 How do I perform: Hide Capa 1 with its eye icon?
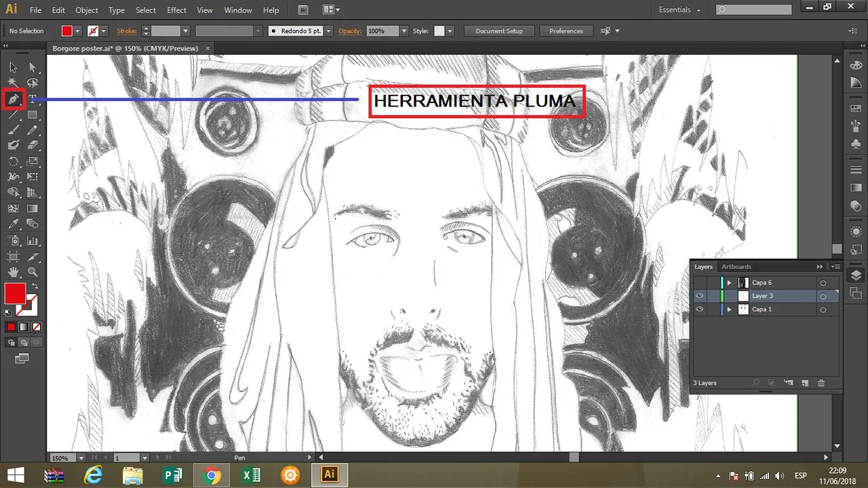pos(699,309)
